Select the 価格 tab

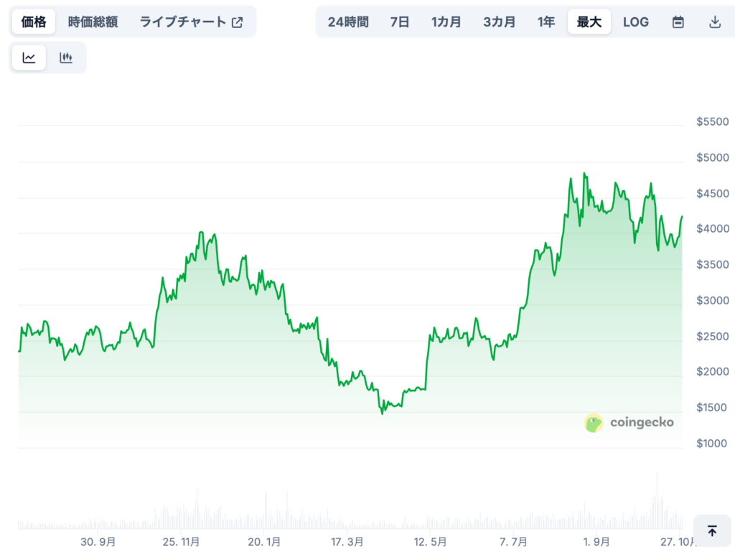34,22
